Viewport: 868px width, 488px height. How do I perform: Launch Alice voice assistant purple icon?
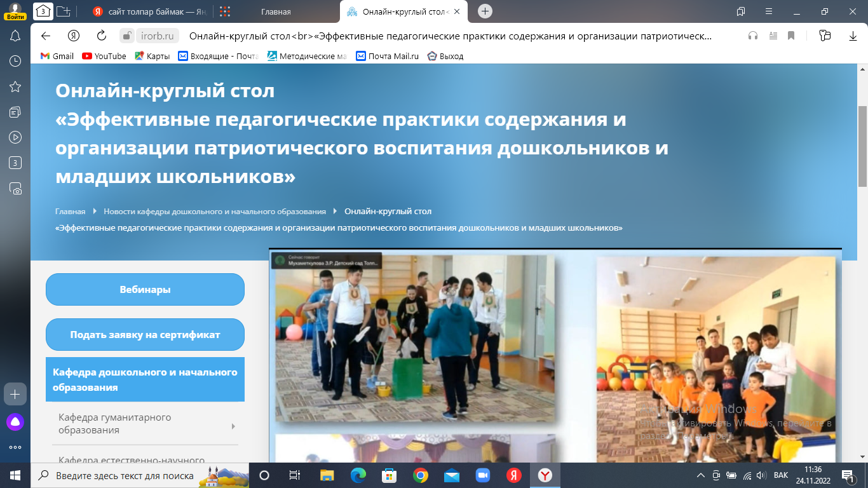pyautogui.click(x=15, y=422)
